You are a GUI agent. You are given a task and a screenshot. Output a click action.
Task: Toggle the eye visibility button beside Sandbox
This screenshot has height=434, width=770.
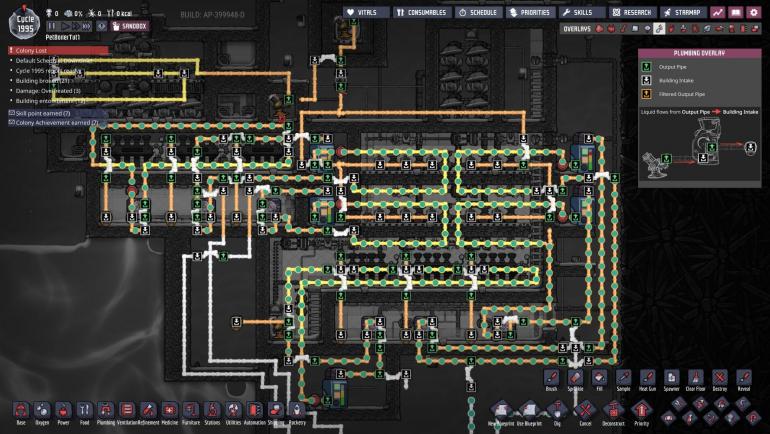(101, 26)
